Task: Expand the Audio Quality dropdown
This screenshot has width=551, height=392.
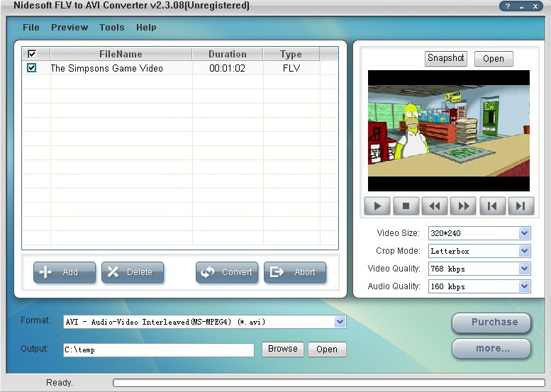Action: pyautogui.click(x=524, y=286)
